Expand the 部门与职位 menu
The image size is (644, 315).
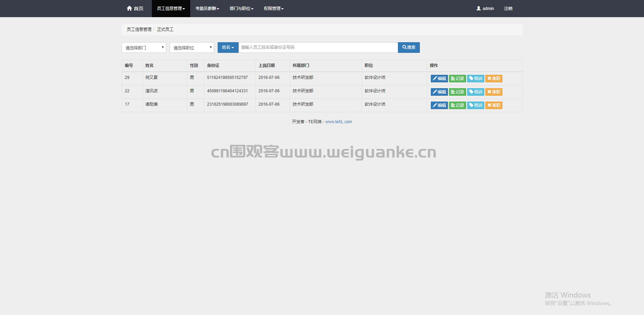(241, 9)
